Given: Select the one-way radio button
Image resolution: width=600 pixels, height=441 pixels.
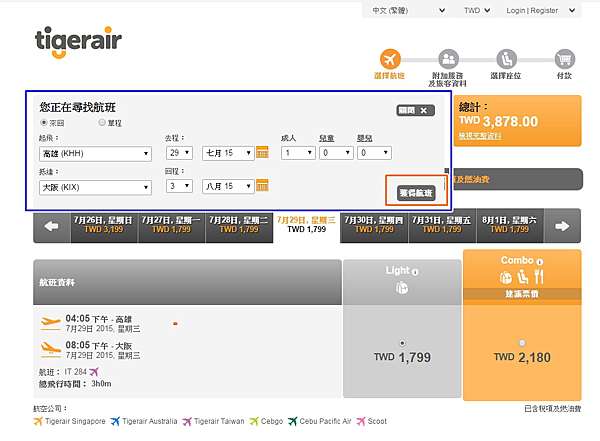Looking at the screenshot, I should (x=102, y=122).
